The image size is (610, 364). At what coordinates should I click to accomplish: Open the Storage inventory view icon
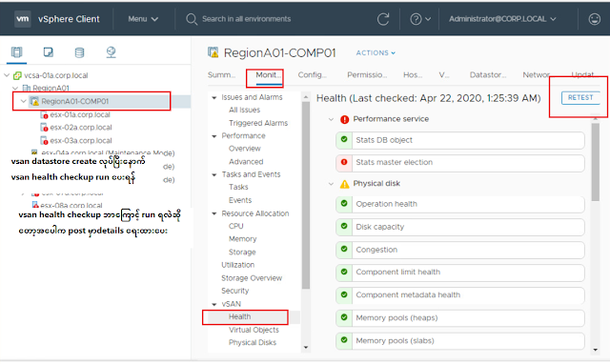79,52
